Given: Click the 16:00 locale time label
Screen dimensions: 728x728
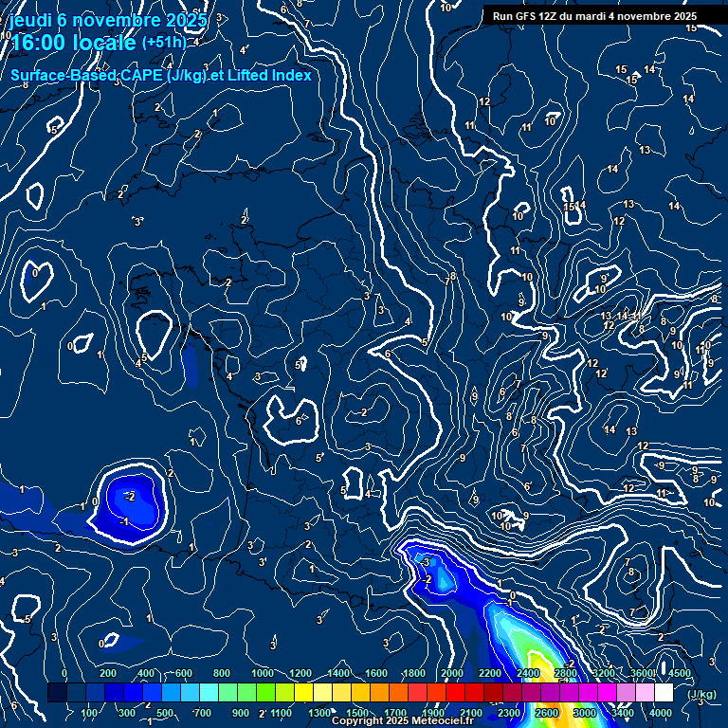Looking at the screenshot, I should (x=73, y=43).
